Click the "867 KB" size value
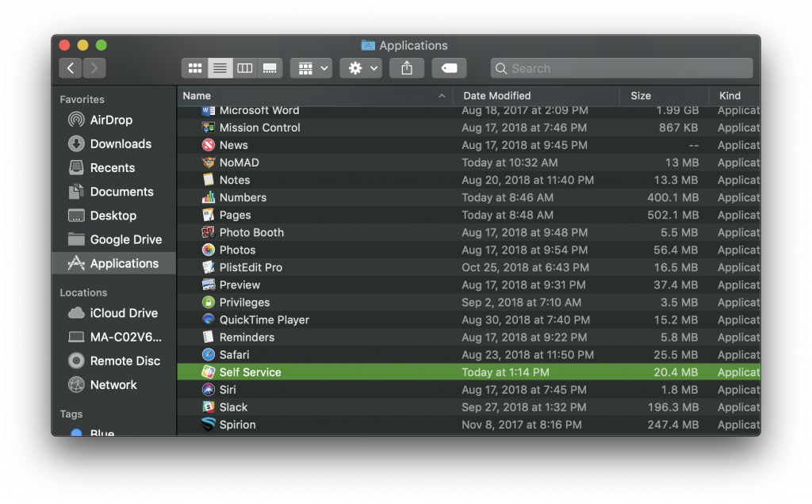Viewport: 812px width, 504px height. 679,128
